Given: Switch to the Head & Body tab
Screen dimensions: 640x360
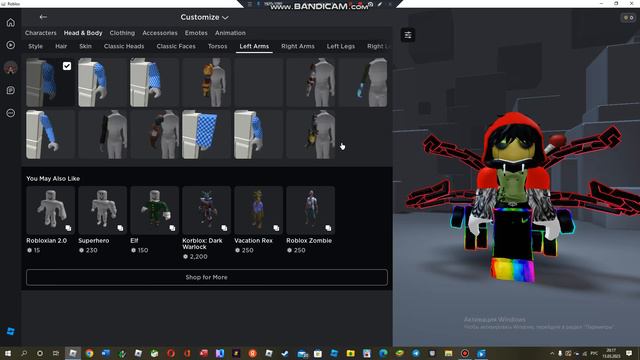Looking at the screenshot, I should pyautogui.click(x=83, y=33).
